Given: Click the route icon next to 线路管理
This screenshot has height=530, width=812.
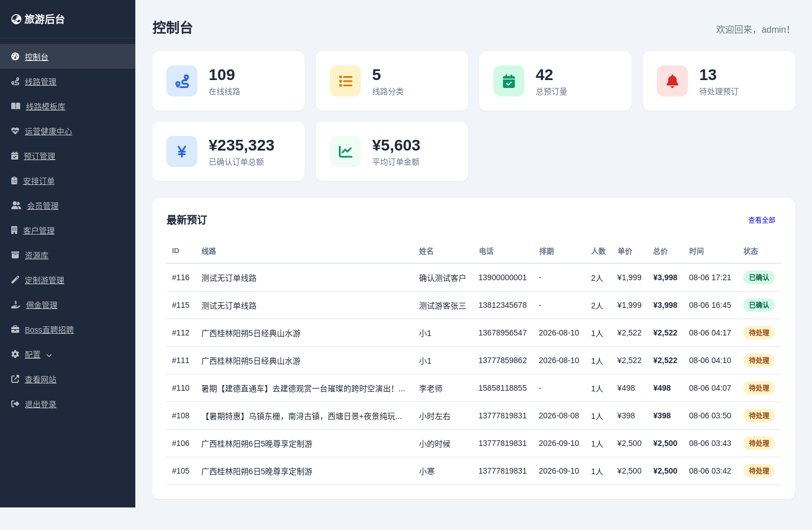Looking at the screenshot, I should [x=15, y=81].
